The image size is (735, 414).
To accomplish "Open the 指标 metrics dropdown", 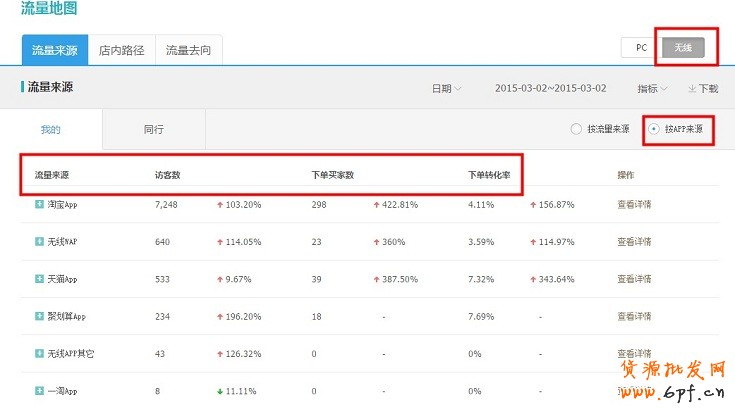I will (x=653, y=89).
